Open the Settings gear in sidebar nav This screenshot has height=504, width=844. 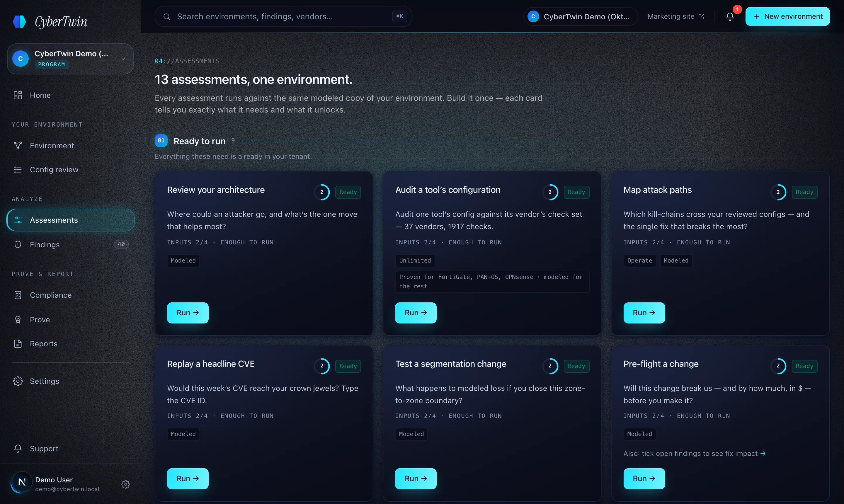point(18,381)
